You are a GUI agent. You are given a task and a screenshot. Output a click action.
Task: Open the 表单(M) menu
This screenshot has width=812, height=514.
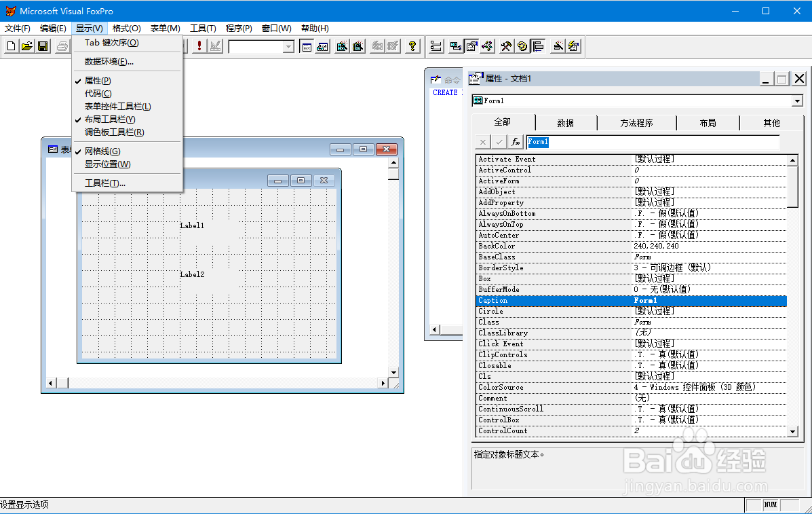click(166, 28)
